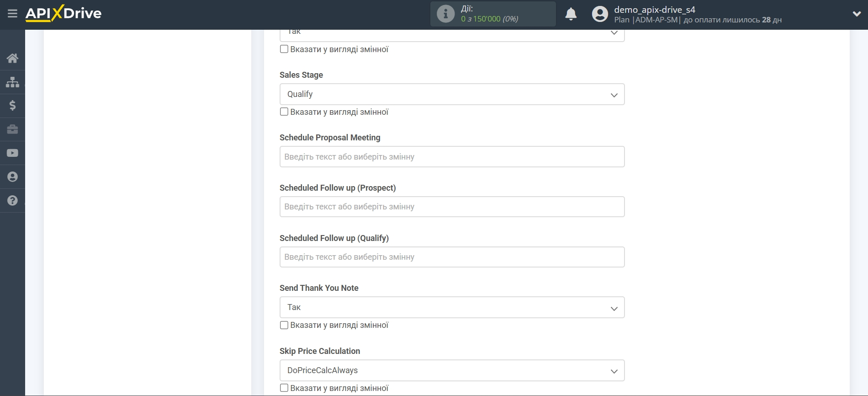Toggle variable checkbox under Skip Price Calculation
The height and width of the screenshot is (396, 868).
click(284, 388)
